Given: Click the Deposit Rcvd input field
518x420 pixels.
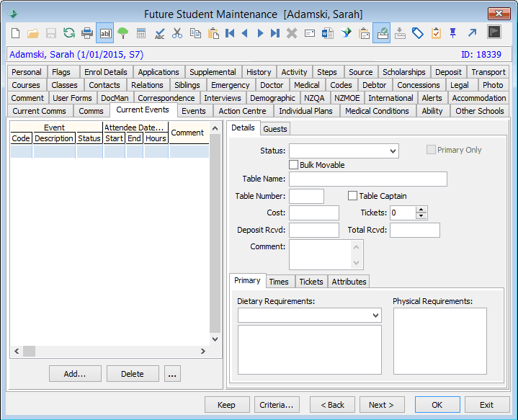Looking at the screenshot, I should [314, 230].
